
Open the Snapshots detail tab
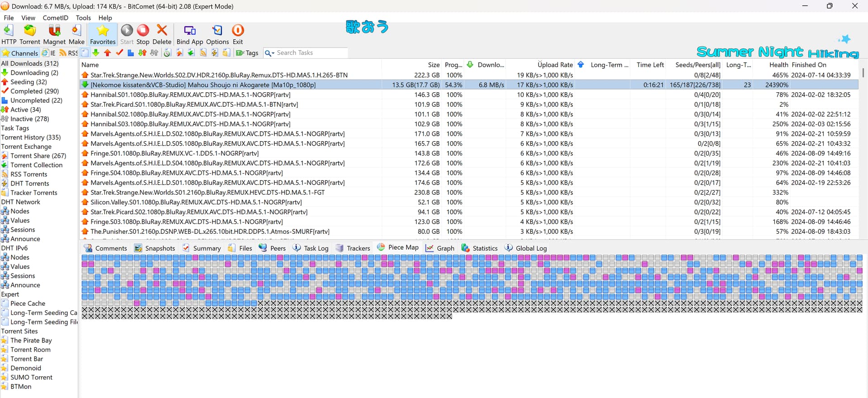(x=155, y=248)
